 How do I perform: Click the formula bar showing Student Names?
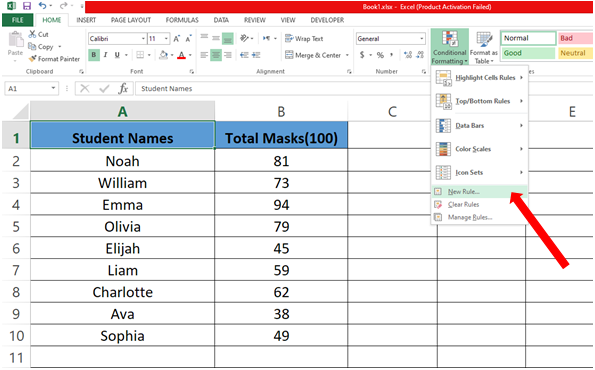(x=283, y=88)
